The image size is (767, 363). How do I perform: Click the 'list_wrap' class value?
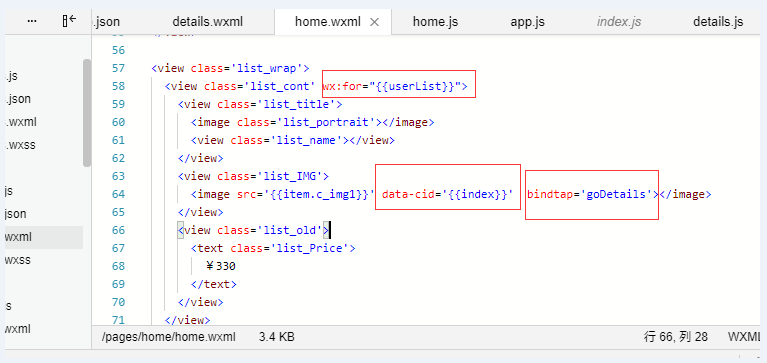(x=268, y=68)
